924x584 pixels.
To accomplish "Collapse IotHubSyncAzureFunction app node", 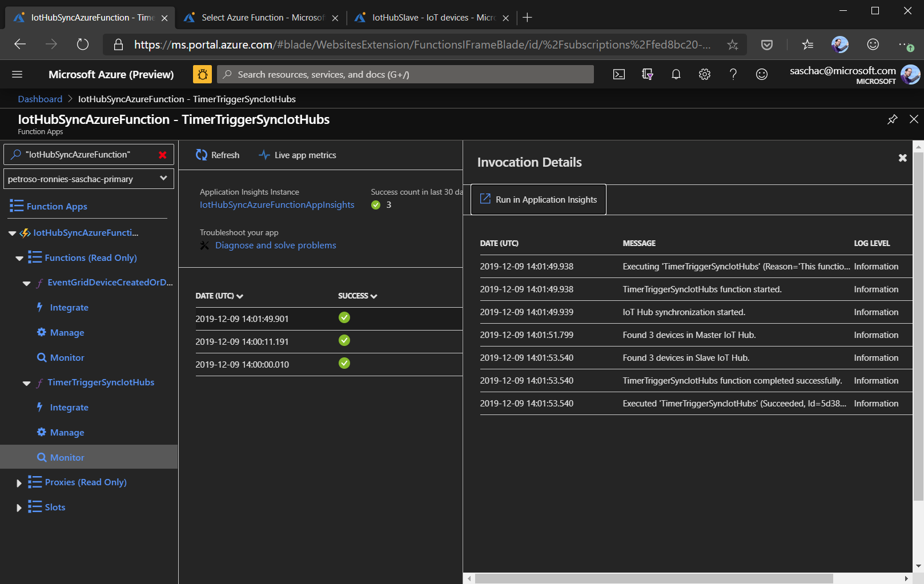I will 13,233.
